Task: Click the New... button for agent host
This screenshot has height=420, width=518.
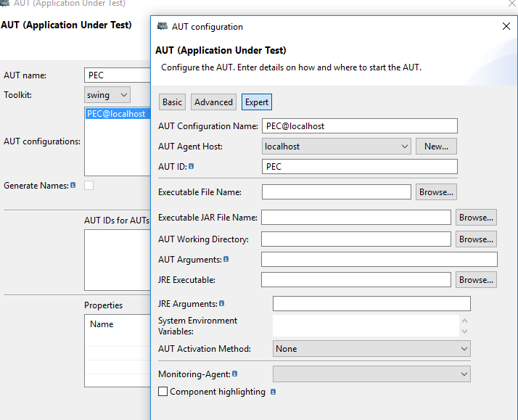Action: pyautogui.click(x=436, y=147)
